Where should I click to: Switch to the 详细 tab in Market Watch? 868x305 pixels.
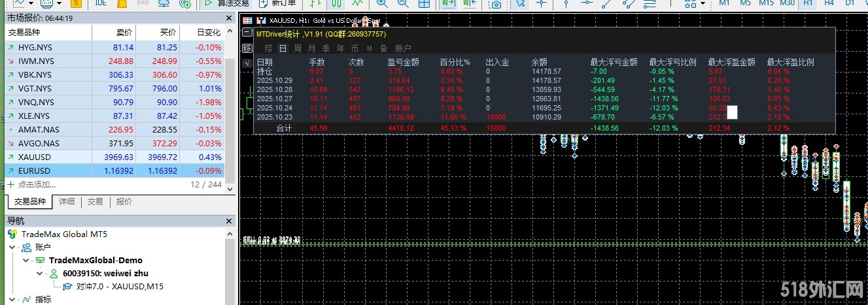[x=66, y=202]
